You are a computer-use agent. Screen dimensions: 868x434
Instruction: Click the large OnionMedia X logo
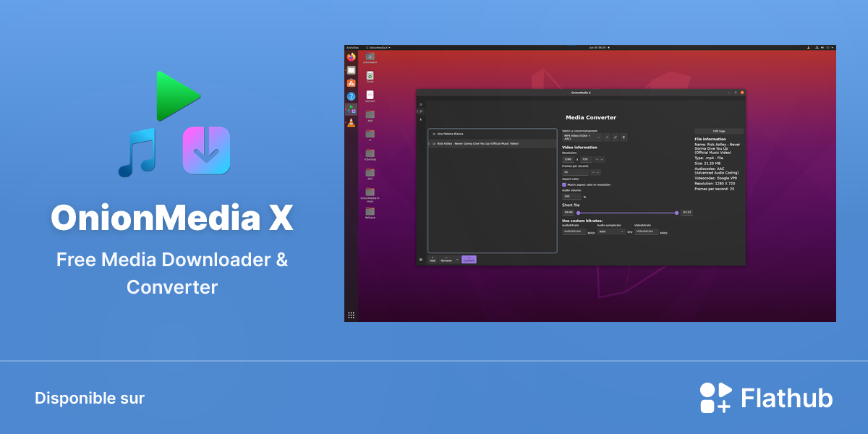tap(174, 124)
